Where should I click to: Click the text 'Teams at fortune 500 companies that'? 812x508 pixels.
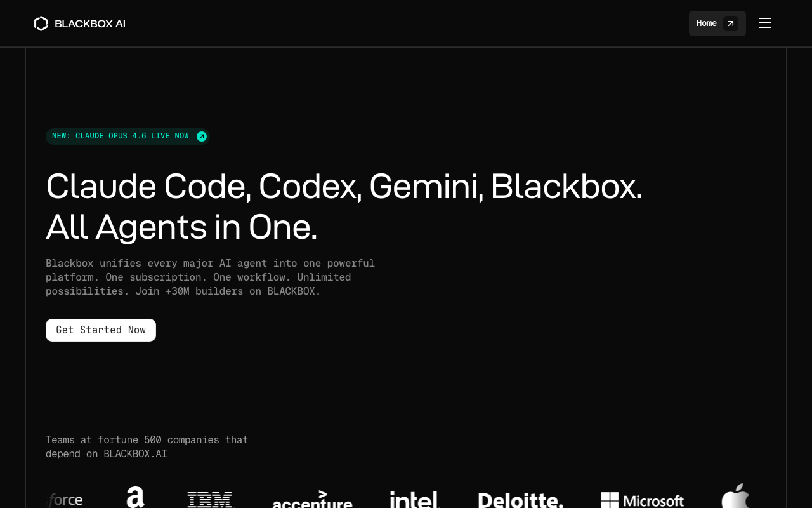pyautogui.click(x=147, y=439)
